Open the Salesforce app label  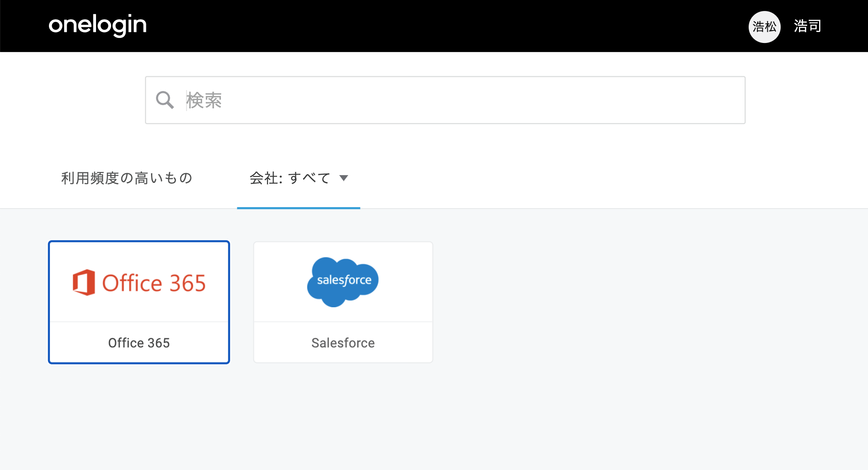click(x=343, y=343)
